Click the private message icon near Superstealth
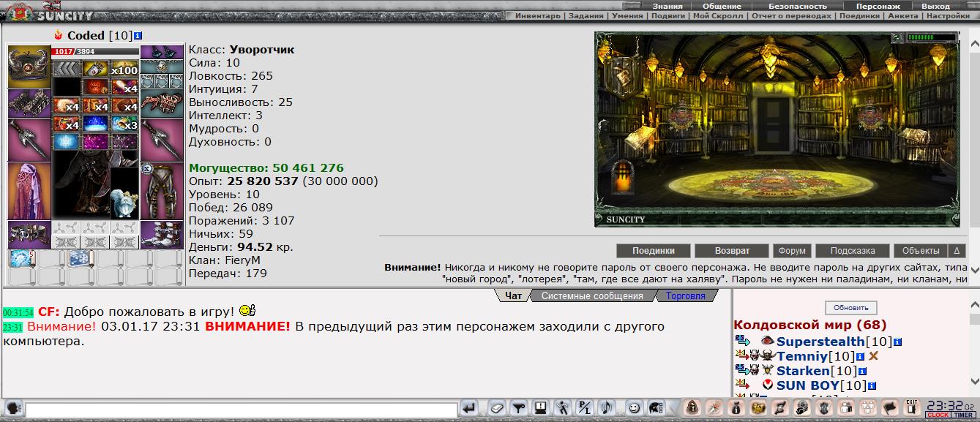The image size is (980, 422). tap(743, 341)
